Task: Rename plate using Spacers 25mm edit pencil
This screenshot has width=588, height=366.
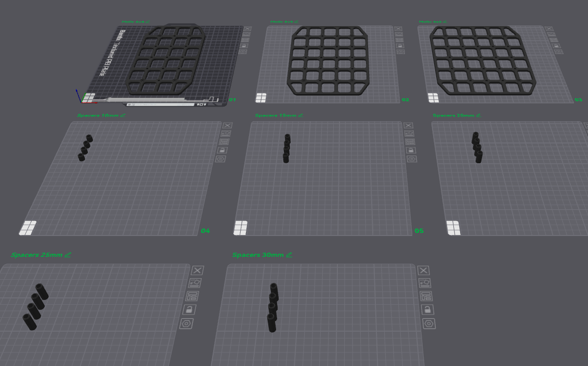Action: (68, 255)
